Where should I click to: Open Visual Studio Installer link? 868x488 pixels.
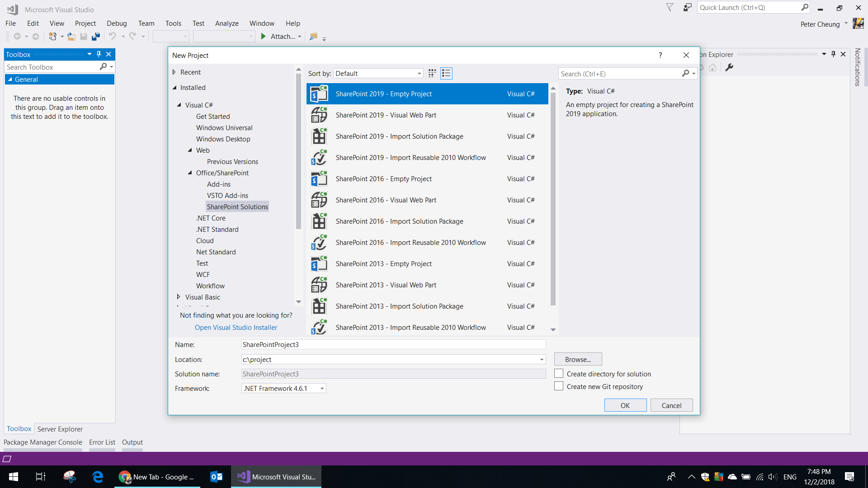(236, 328)
